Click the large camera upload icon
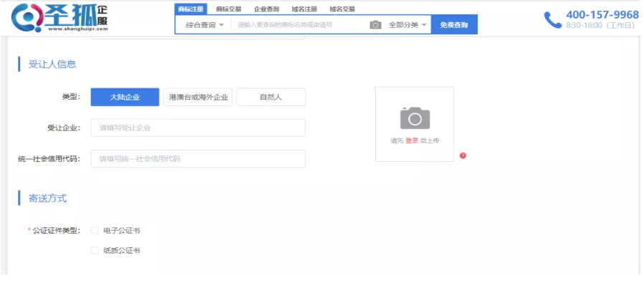The height and width of the screenshot is (286, 644). tap(415, 118)
